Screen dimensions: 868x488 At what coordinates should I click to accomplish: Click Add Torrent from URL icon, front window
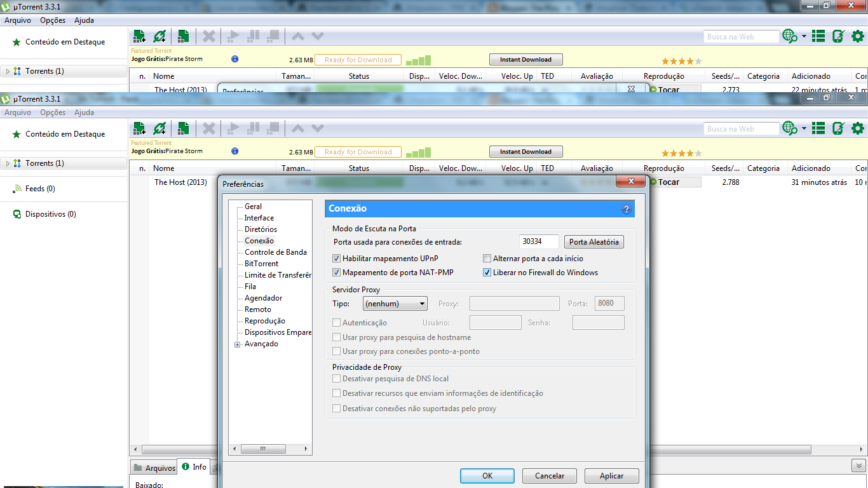(159, 128)
